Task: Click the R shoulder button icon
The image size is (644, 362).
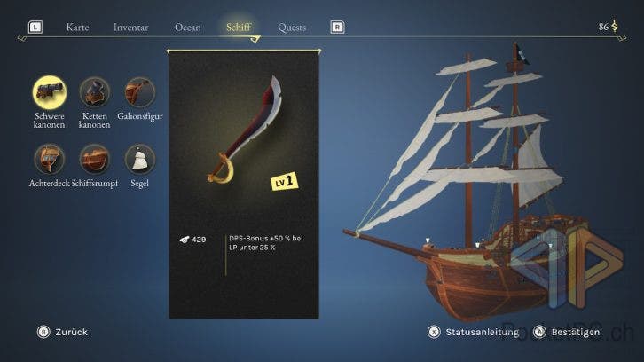Action: coord(337,28)
